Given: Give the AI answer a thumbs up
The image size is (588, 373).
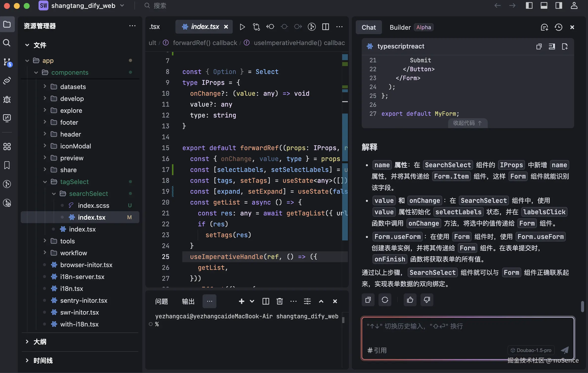Looking at the screenshot, I should (x=410, y=300).
